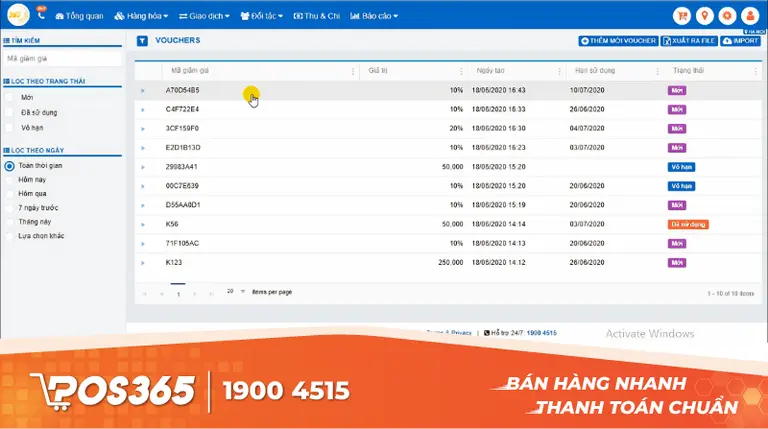Click the value 250,000 cell
This screenshot has width=768, height=429.
tap(451, 262)
